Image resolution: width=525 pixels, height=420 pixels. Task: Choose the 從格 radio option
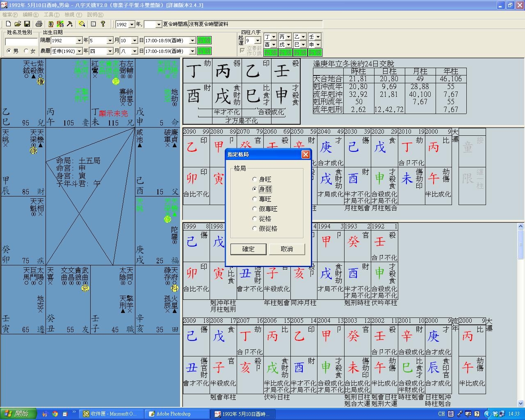tap(255, 219)
